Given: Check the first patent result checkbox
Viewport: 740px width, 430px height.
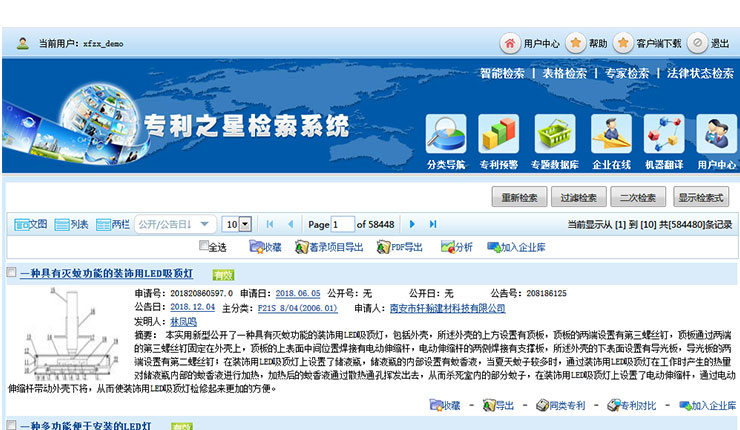Looking at the screenshot, I should 11,273.
